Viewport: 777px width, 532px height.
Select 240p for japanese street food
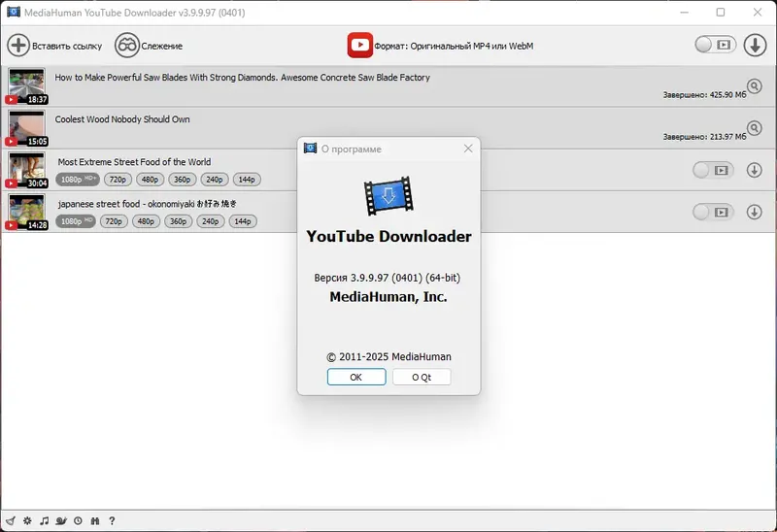pyautogui.click(x=211, y=221)
